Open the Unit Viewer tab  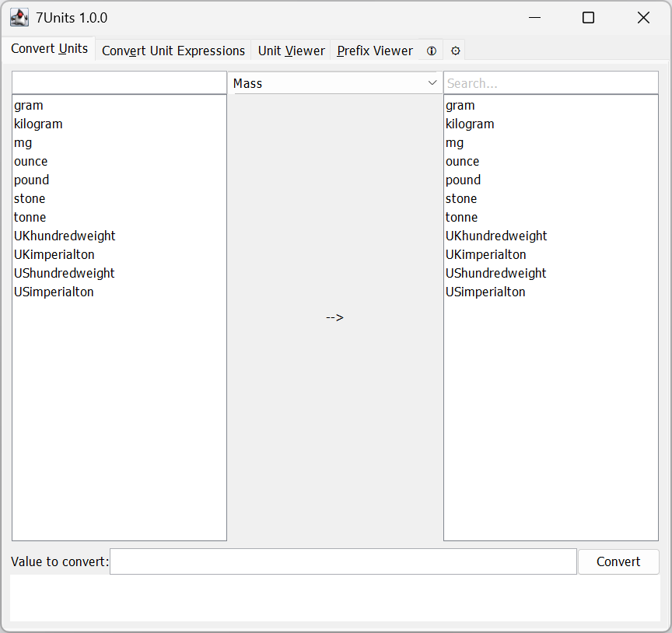pos(291,51)
